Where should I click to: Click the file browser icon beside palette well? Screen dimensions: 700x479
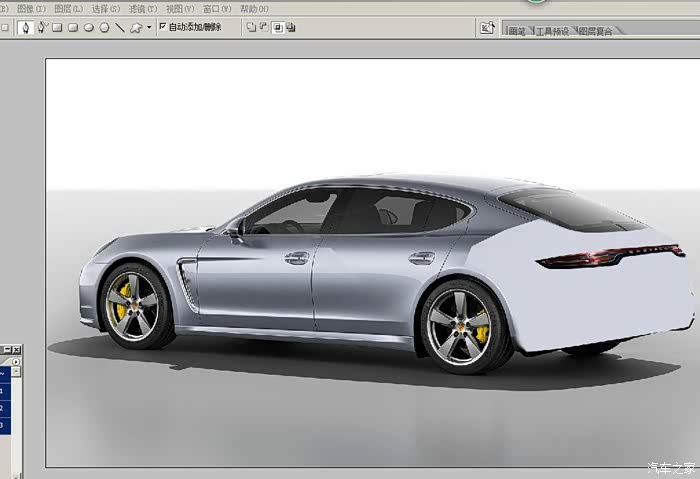[487, 28]
